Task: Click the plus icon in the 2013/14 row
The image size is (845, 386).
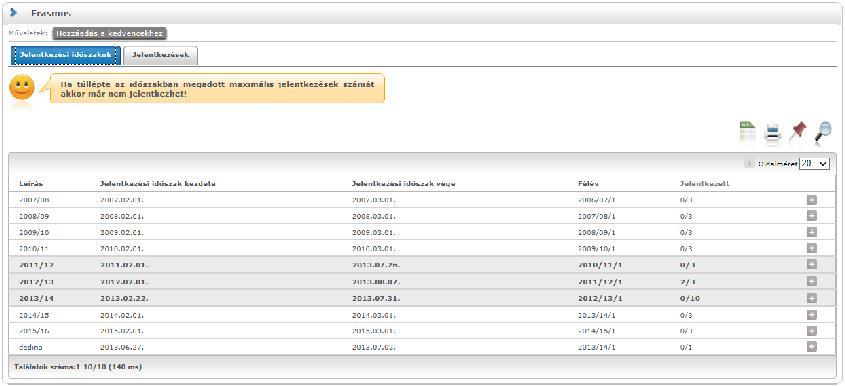Action: pyautogui.click(x=812, y=298)
